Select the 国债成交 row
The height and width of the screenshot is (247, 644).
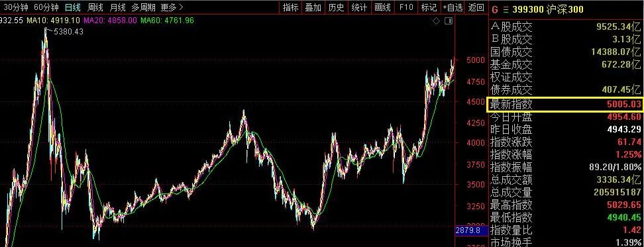coord(566,52)
